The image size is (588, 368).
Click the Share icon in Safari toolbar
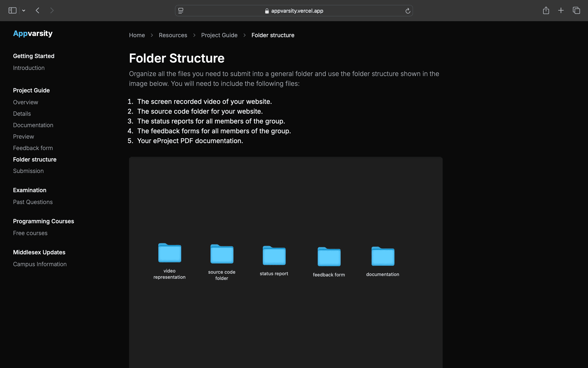[546, 10]
